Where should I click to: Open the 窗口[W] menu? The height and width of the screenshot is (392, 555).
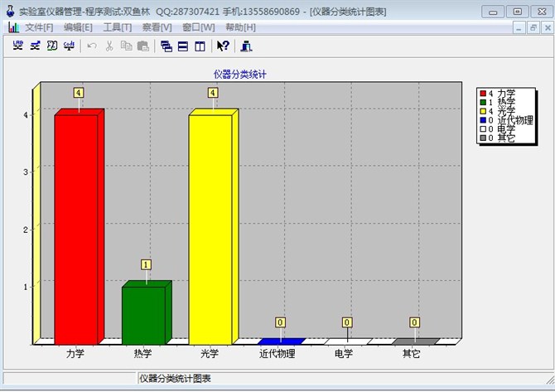tap(199, 27)
